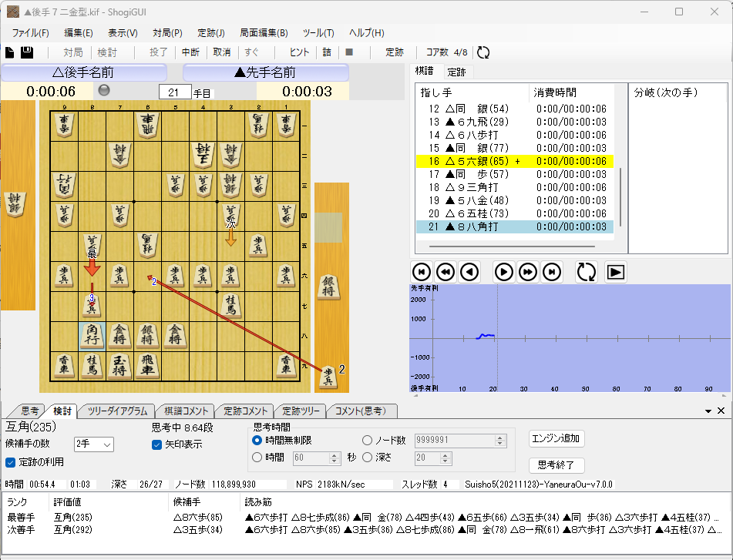Open the bottom panel dropdown arrow menu
The width and height of the screenshot is (733, 560).
click(x=708, y=411)
